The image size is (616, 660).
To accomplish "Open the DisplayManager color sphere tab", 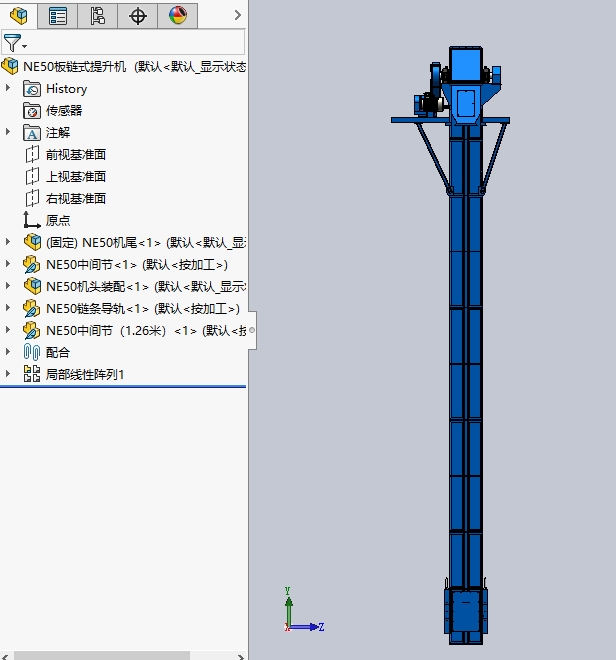I will (178, 16).
